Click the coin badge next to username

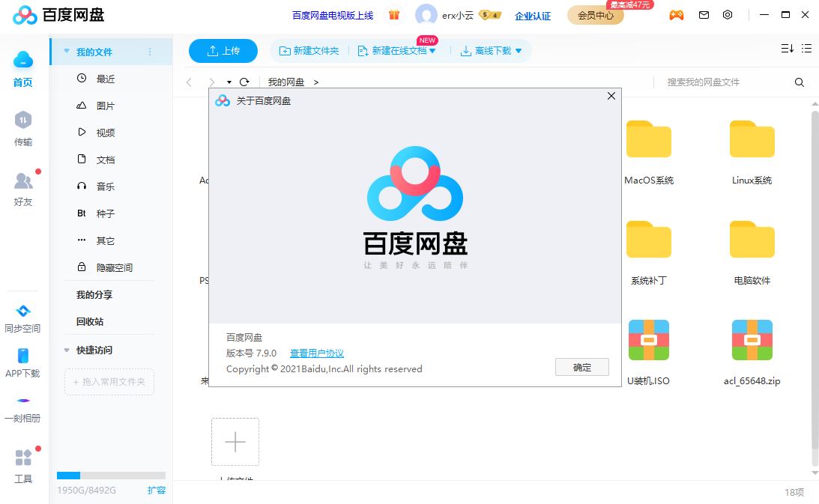pos(490,15)
